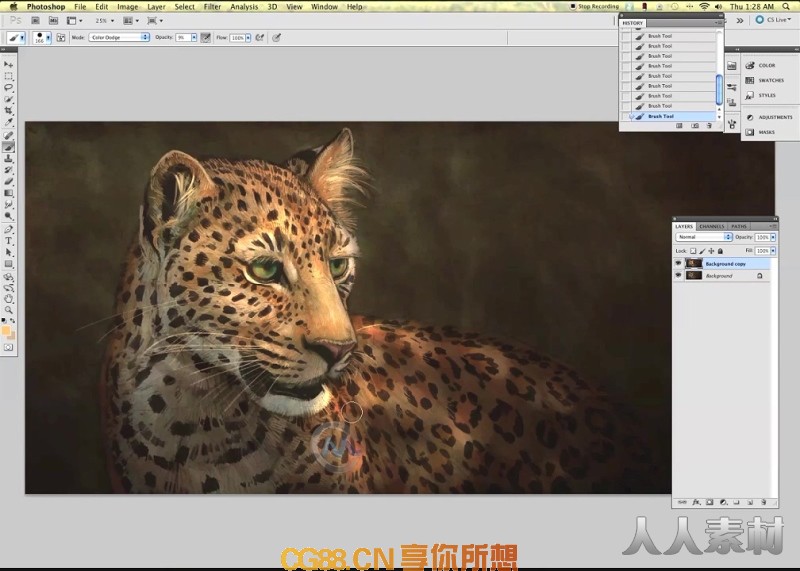Screen dimensions: 800x571
Task: Open the Mode Color Dodge dropdown
Action: tap(119, 37)
